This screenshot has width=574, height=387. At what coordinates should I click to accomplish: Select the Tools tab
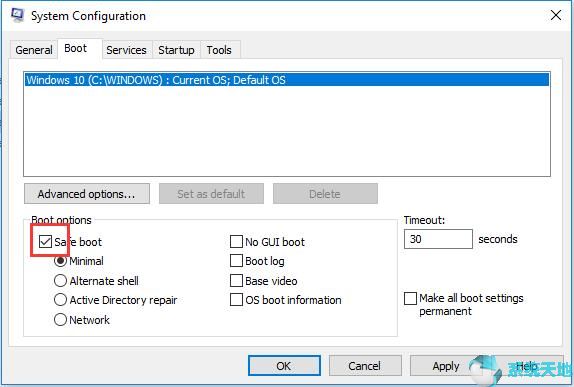pyautogui.click(x=219, y=50)
